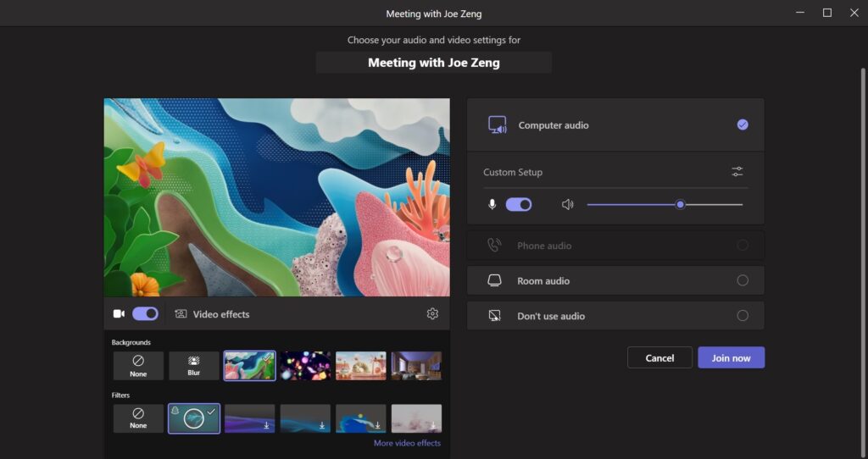Open video device settings gear icon

click(432, 314)
